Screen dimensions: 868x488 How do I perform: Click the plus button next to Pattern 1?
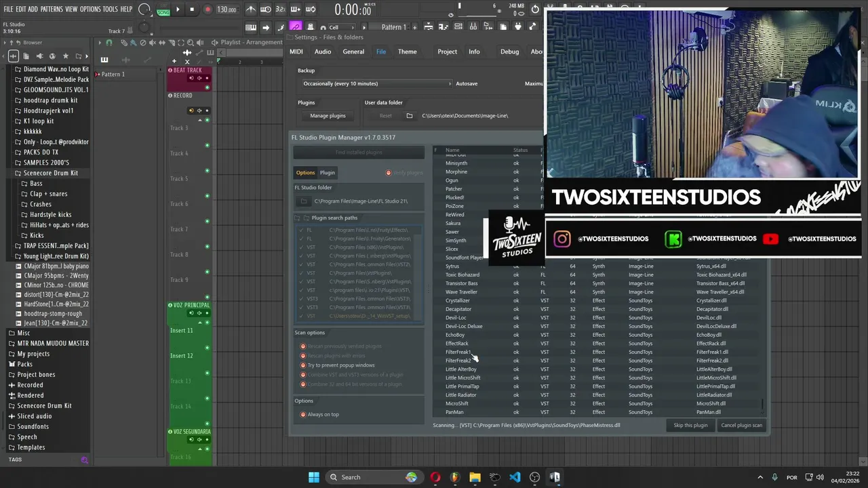coord(414,27)
